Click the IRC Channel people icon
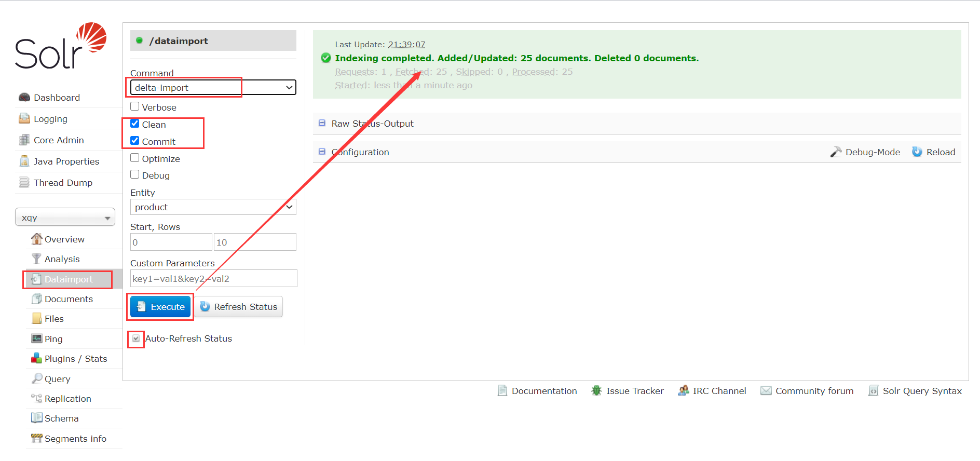The image size is (980, 461). click(x=683, y=390)
